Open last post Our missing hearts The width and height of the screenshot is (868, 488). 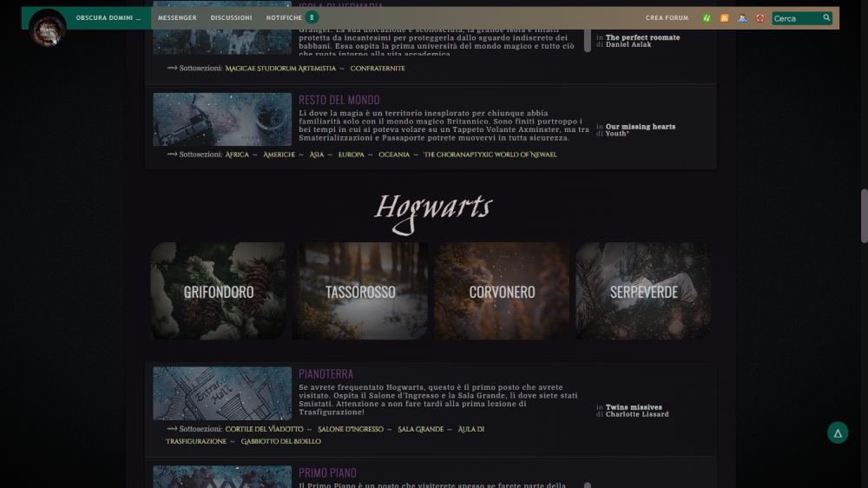[641, 126]
